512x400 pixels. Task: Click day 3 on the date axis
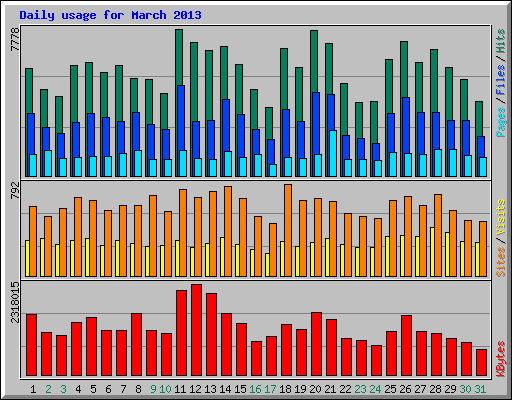63,389
